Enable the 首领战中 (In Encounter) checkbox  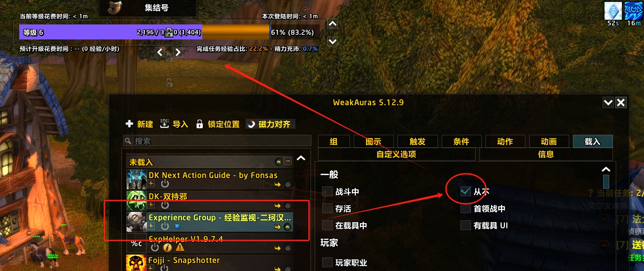(x=466, y=209)
